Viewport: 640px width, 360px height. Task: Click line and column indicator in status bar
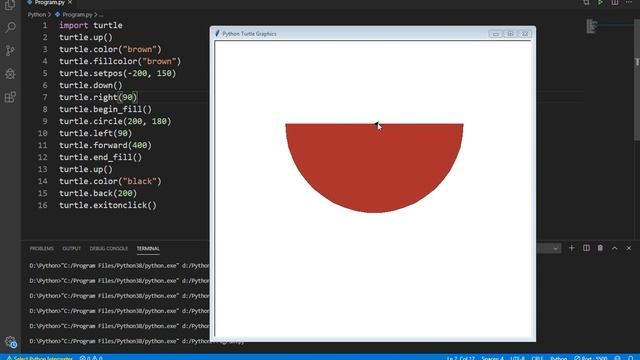click(x=460, y=358)
